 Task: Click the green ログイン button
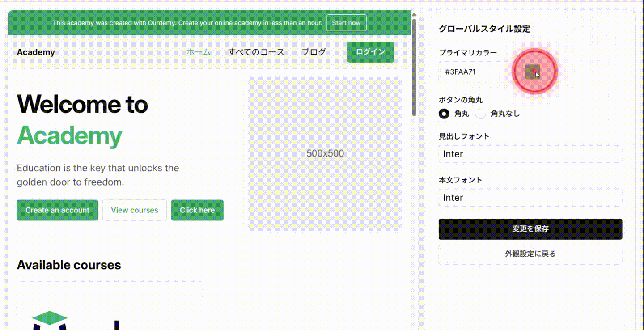click(370, 52)
